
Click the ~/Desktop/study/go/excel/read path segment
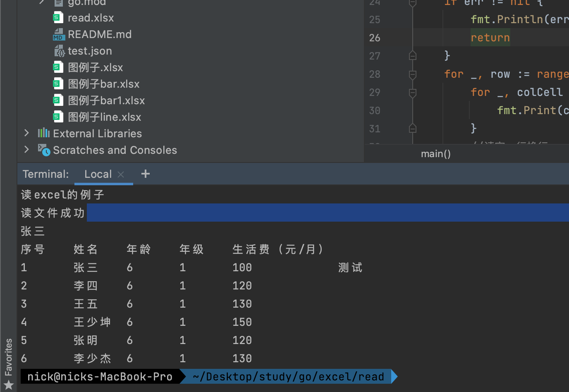[289, 377]
